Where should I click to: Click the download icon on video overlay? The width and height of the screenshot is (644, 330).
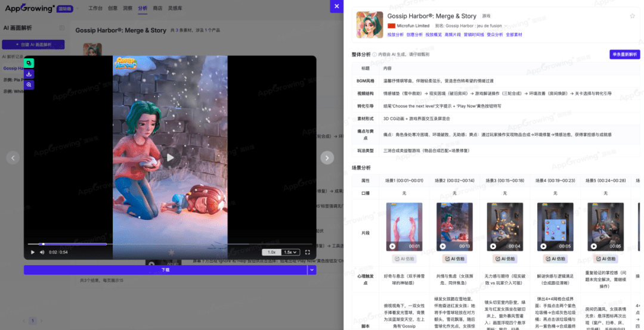pyautogui.click(x=29, y=74)
